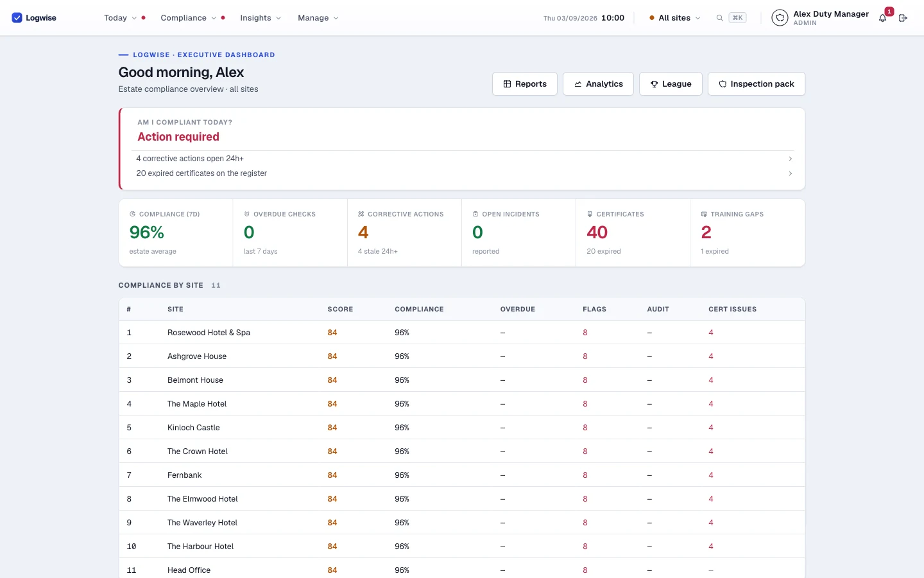Image resolution: width=924 pixels, height=578 pixels.
Task: Click the '4 corrective actions open 24h+' text
Action: (190, 159)
